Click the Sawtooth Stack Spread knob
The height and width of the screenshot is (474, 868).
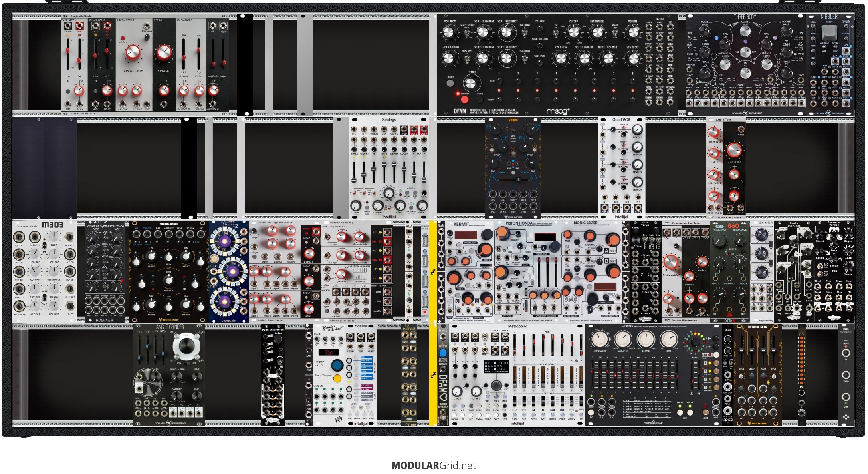coord(164,52)
